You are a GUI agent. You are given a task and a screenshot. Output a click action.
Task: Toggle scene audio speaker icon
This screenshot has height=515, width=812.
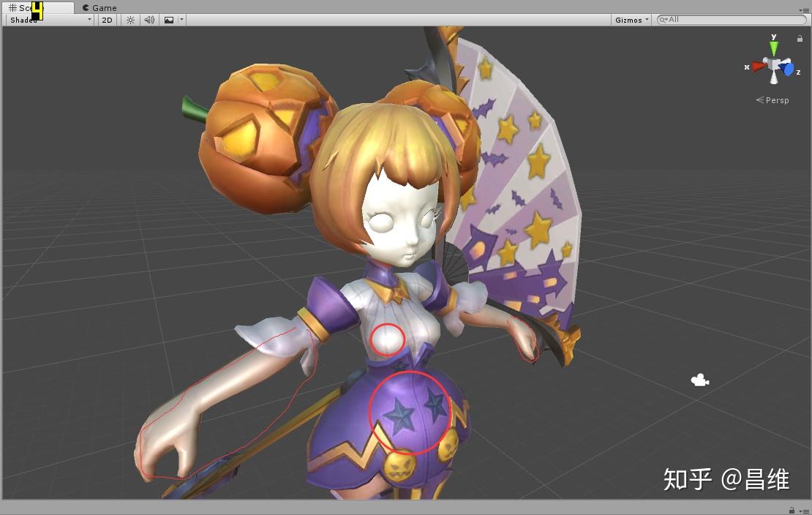click(149, 20)
